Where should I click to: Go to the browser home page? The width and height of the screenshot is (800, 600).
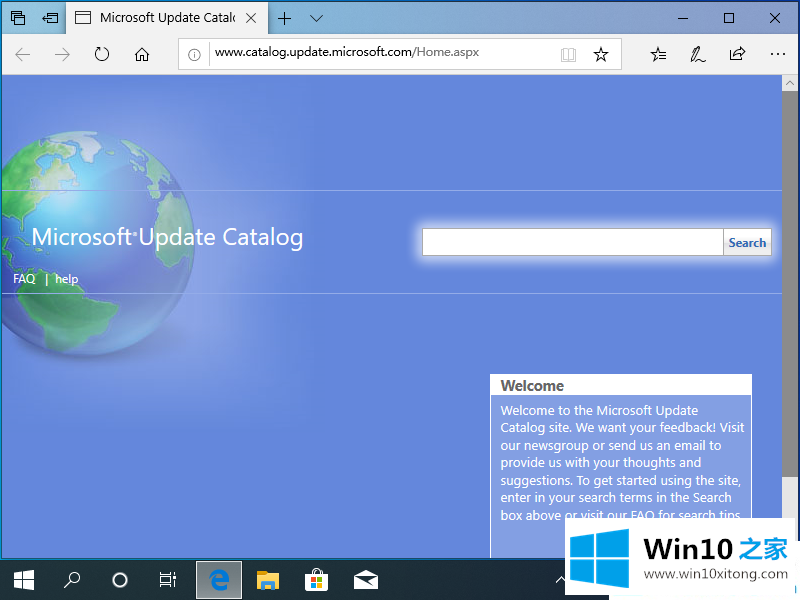[142, 54]
